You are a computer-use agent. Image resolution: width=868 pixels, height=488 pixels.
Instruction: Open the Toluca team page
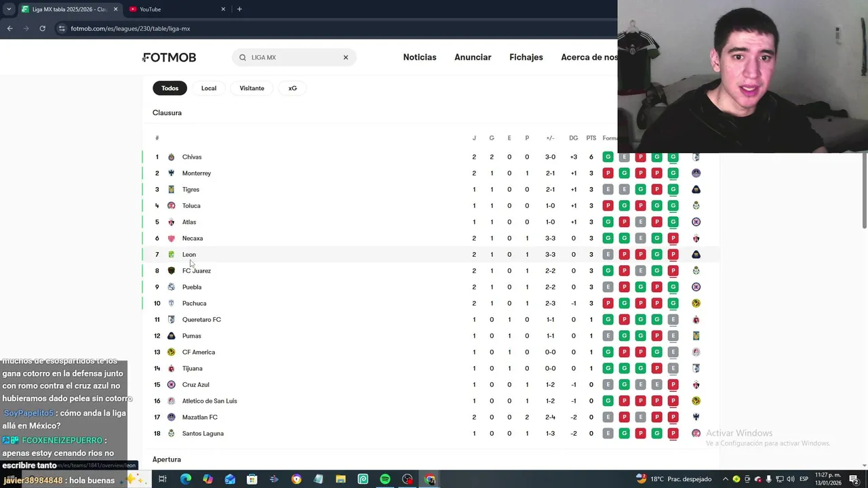tap(191, 206)
